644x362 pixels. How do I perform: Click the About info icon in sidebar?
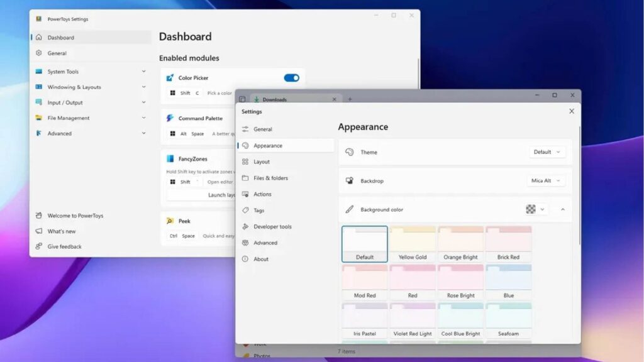click(245, 259)
